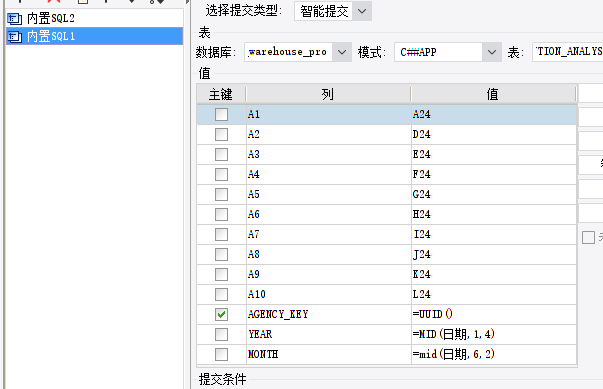Select value cell K24
Screen dimensions: 603x389
click(493, 274)
